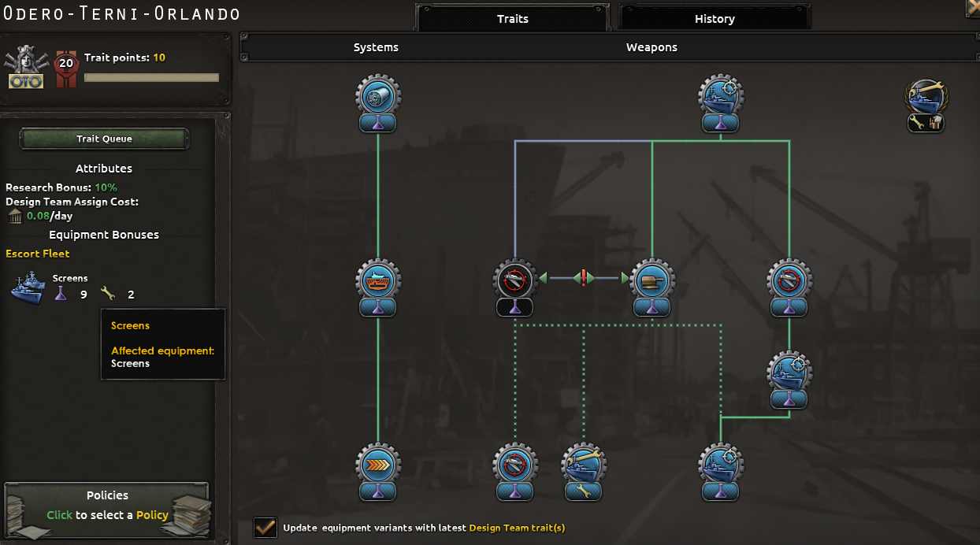
Task: Toggle Update equipment variants checkbox
Action: click(265, 528)
